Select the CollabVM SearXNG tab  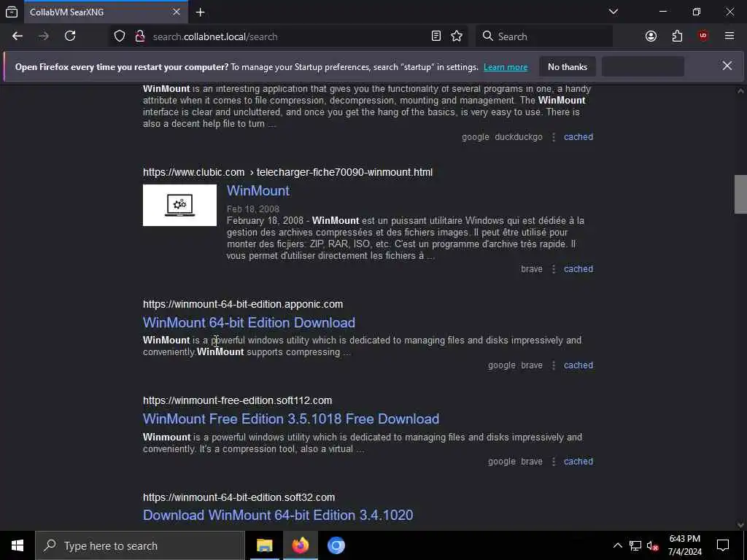click(x=106, y=12)
